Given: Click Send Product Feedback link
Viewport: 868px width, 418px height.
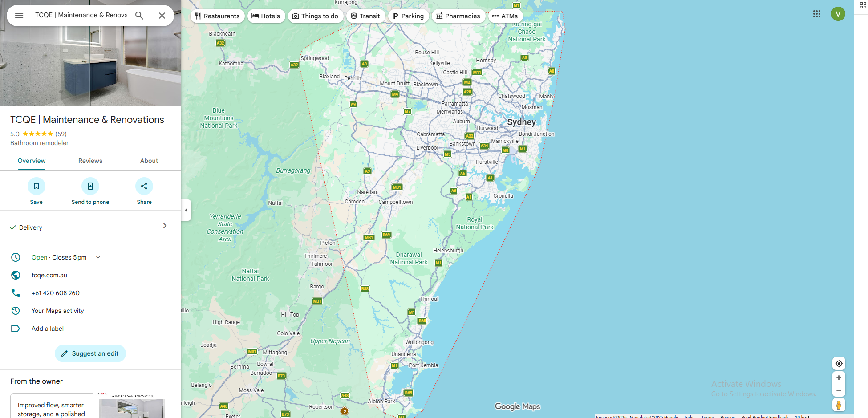Looking at the screenshot, I should [765, 417].
